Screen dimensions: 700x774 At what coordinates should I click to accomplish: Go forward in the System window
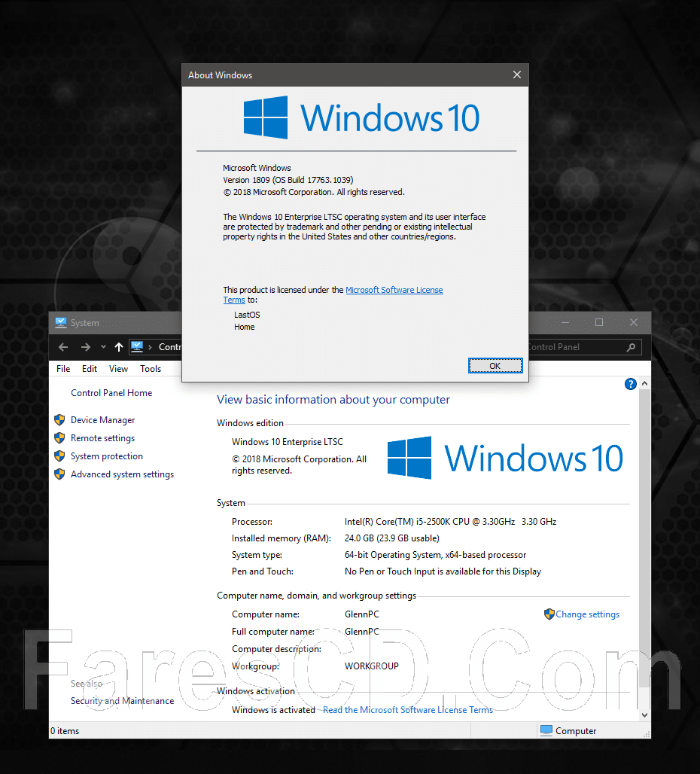(x=85, y=347)
